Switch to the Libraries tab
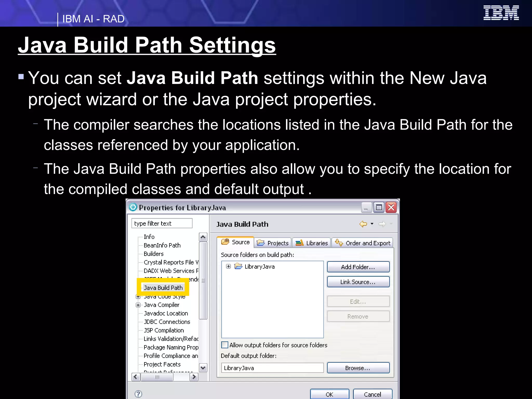The image size is (532, 399). click(x=311, y=243)
